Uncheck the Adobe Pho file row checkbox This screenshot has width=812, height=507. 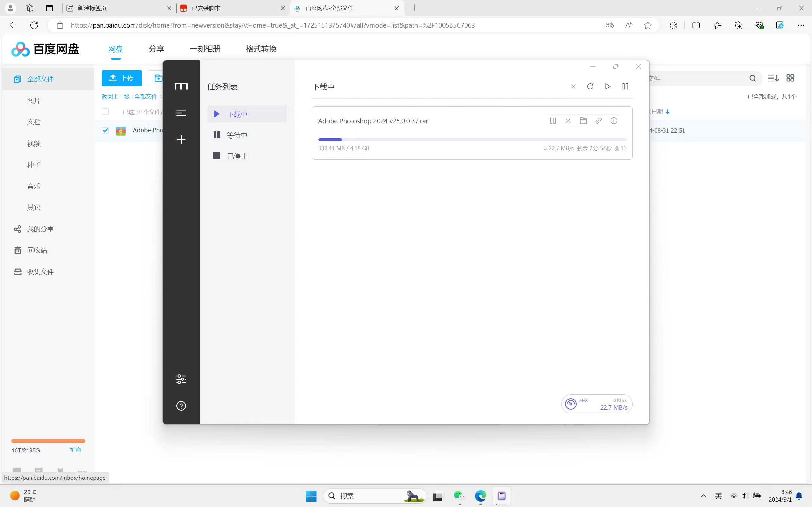(105, 130)
